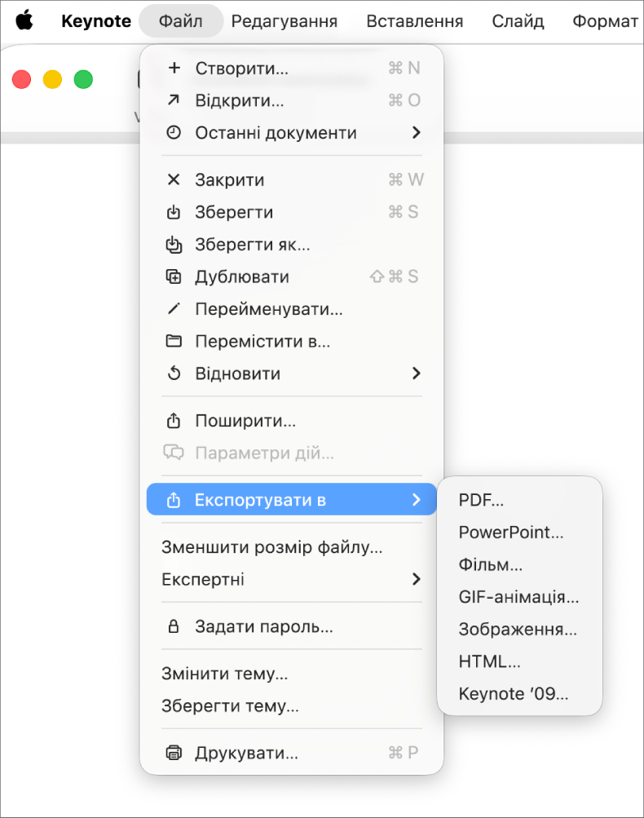Viewport: 644px width, 818px height.
Task: Expand Експертні submenu chevron
Action: (416, 579)
